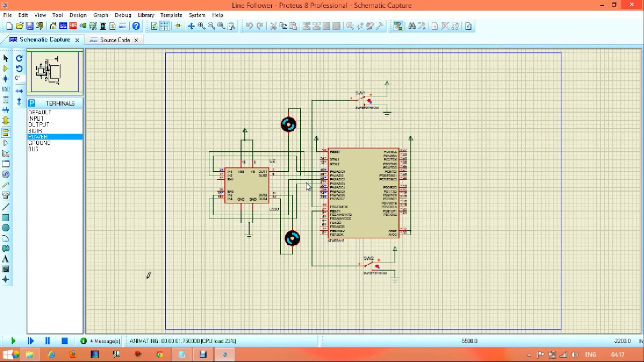Screen dimensions: 644x362
Task: Open the Home page icon
Action: 53,26
